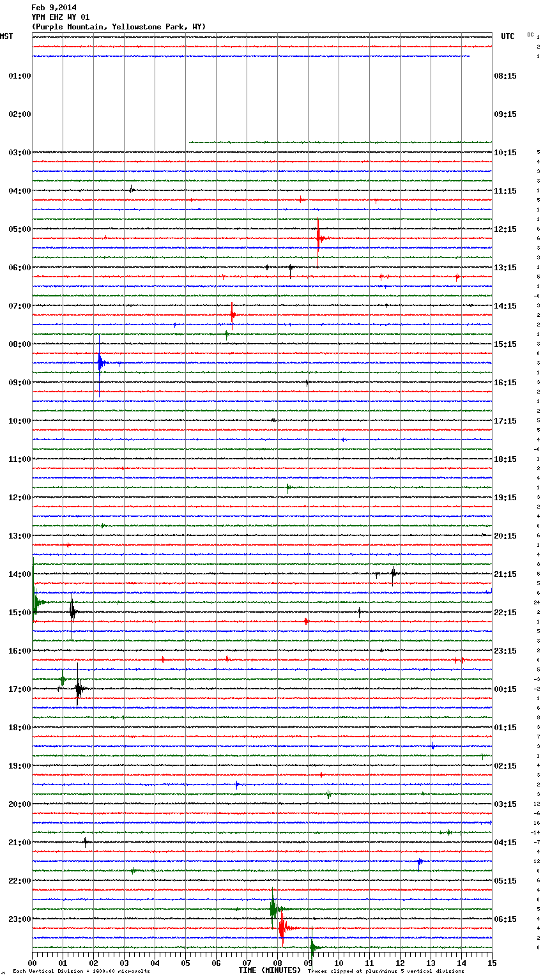Click the "07:00" MST time label
The width and height of the screenshot is (543, 980).
[x=19, y=306]
